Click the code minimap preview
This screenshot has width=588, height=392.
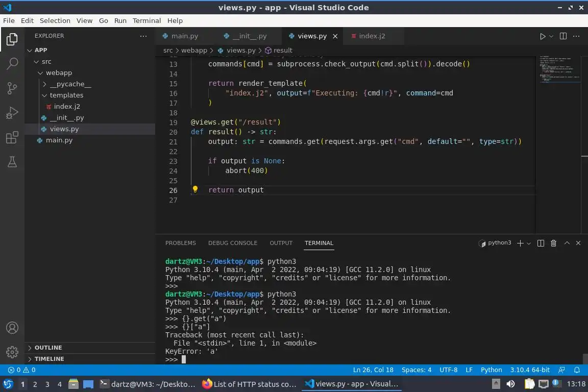pos(560,69)
